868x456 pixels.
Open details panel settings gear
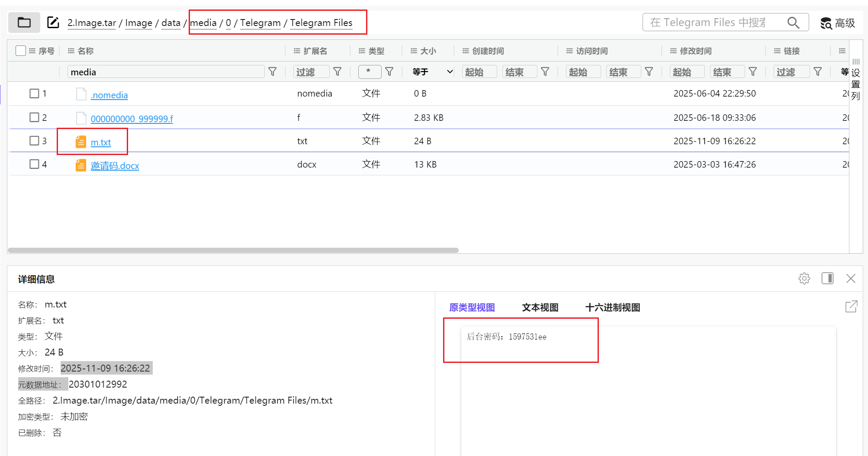[804, 278]
